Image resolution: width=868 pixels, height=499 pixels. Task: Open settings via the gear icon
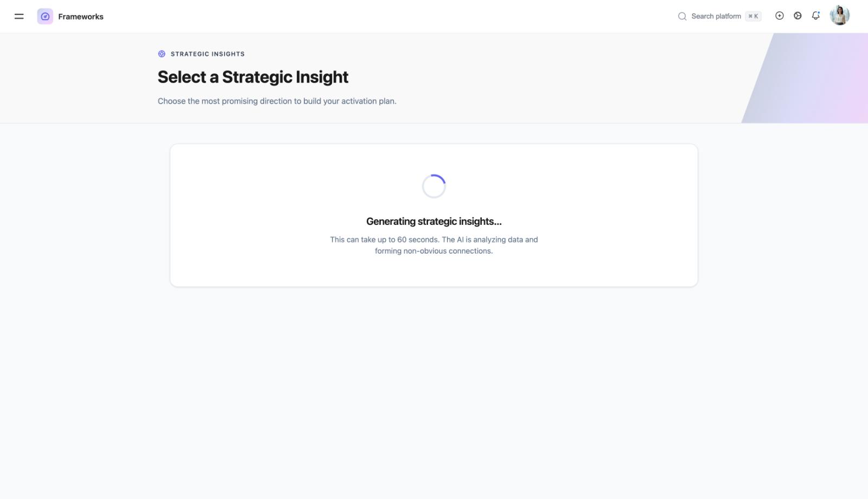[797, 16]
